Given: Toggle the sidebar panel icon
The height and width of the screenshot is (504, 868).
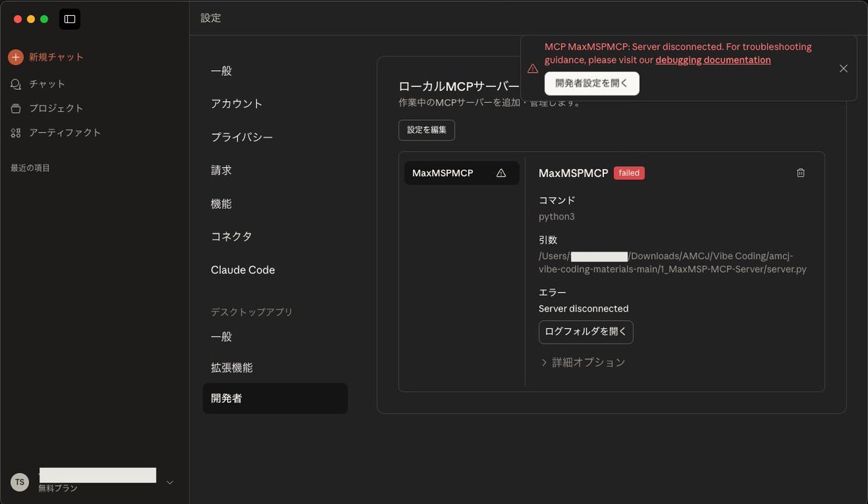Looking at the screenshot, I should [x=70, y=19].
